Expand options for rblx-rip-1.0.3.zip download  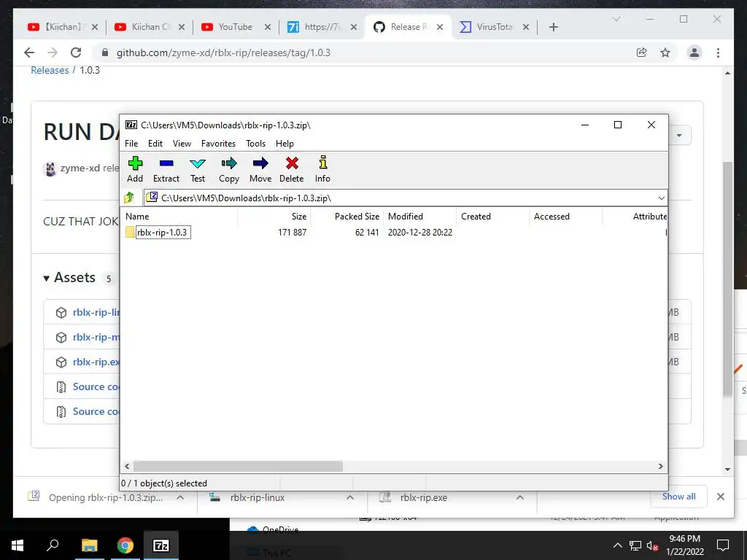point(181,497)
